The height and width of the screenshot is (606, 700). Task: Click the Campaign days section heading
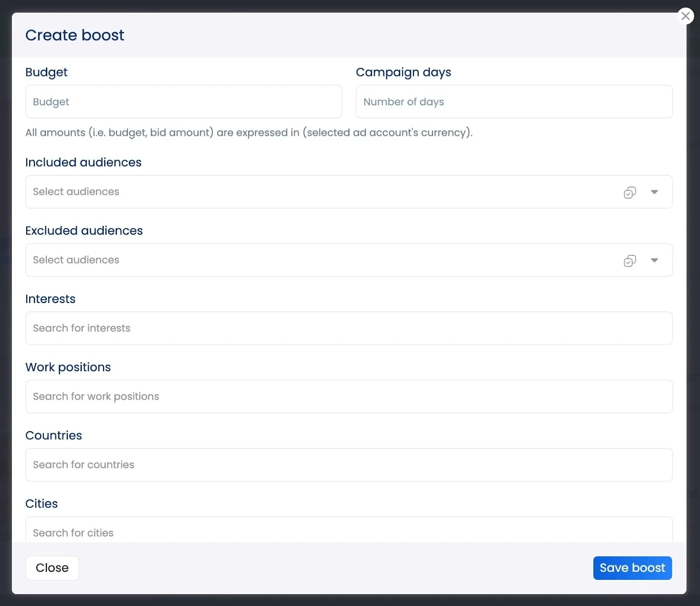coord(403,72)
